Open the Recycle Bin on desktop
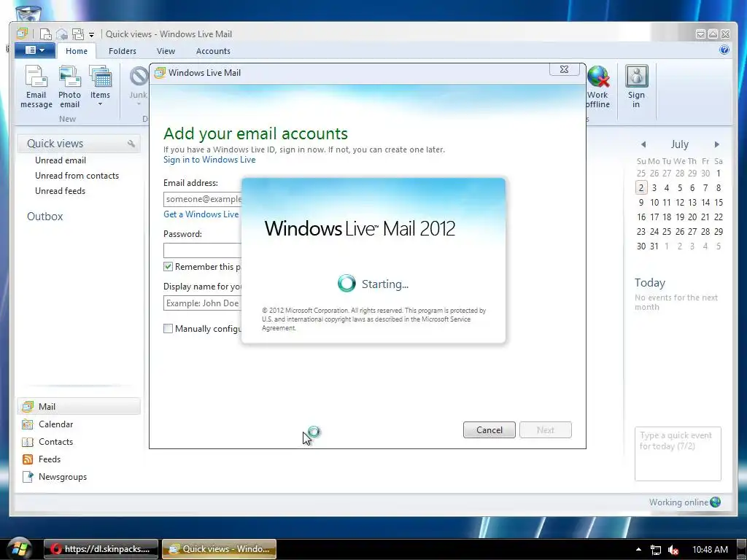 coord(28,12)
